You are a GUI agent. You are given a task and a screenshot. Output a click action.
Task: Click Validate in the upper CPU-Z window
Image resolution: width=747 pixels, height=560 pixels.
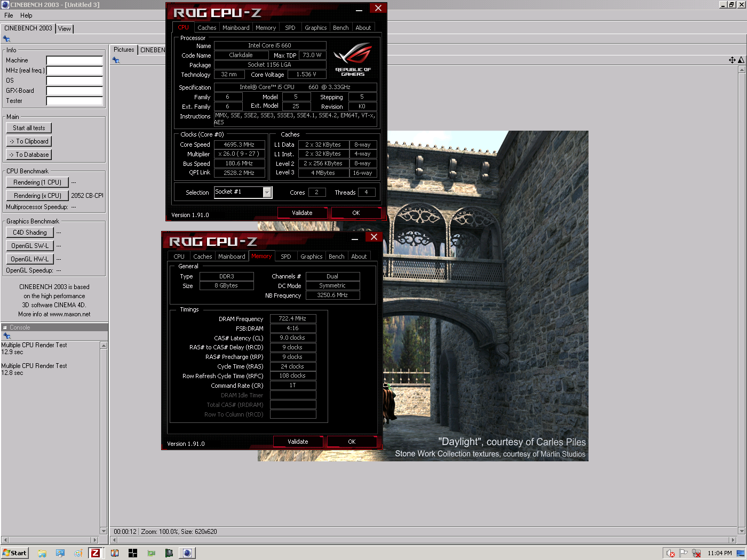(302, 213)
